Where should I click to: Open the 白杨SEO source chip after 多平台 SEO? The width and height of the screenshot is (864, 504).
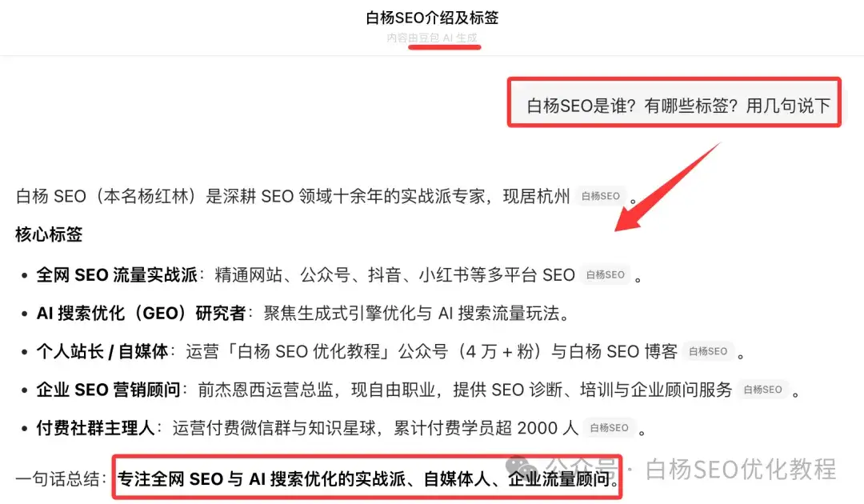pyautogui.click(x=605, y=275)
